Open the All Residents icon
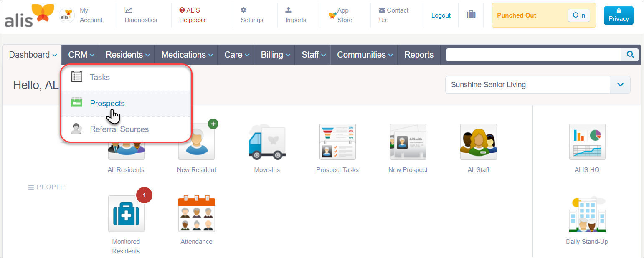This screenshot has width=644, height=258. (x=126, y=151)
